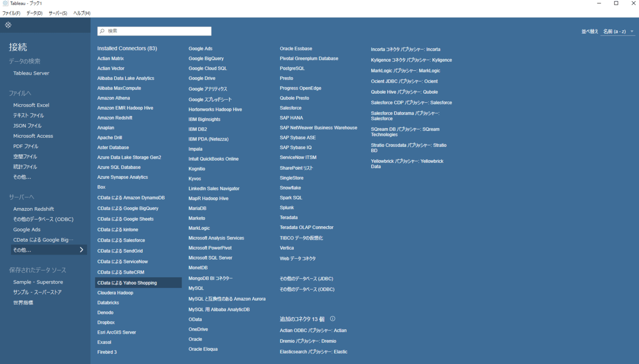Select その他のデータベース (ODBC) in sidebar
The image size is (639, 364).
43,219
